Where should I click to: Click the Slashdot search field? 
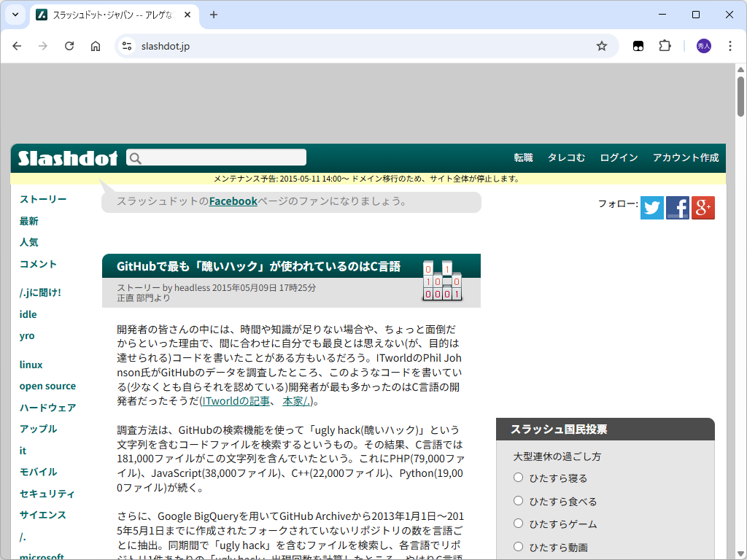pos(216,157)
